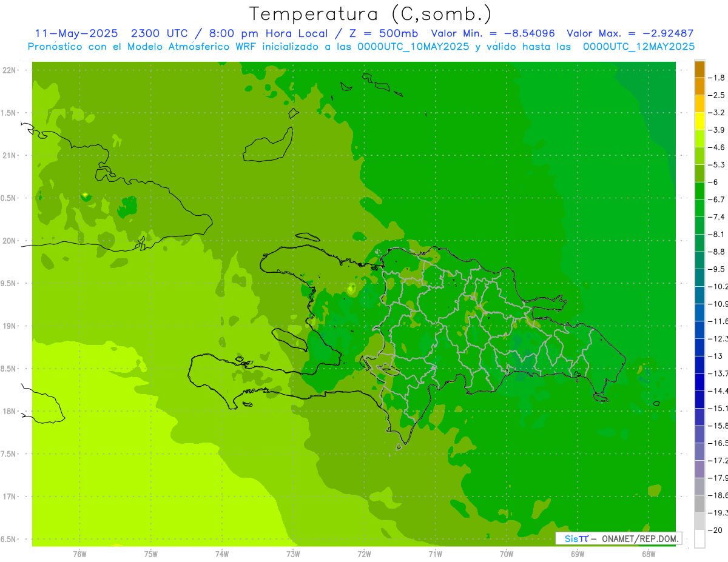Pick the light grey swatch between -19.3 and -20
Screen dimensions: 728x562
point(699,521)
